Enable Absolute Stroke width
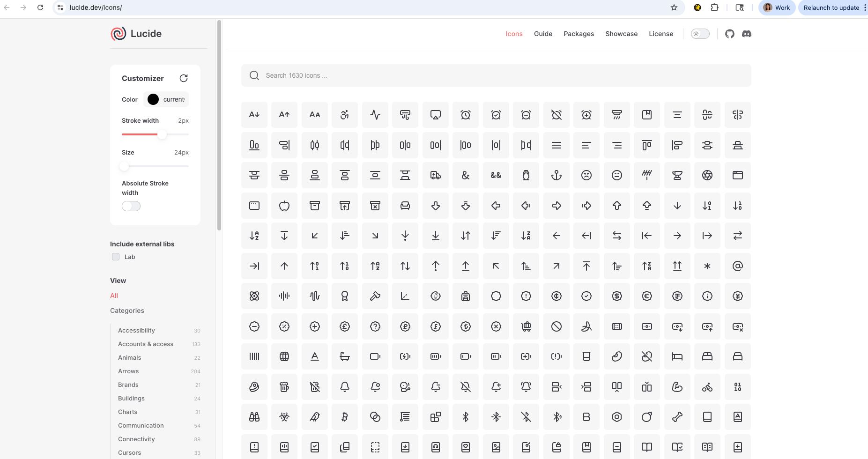 click(x=131, y=206)
